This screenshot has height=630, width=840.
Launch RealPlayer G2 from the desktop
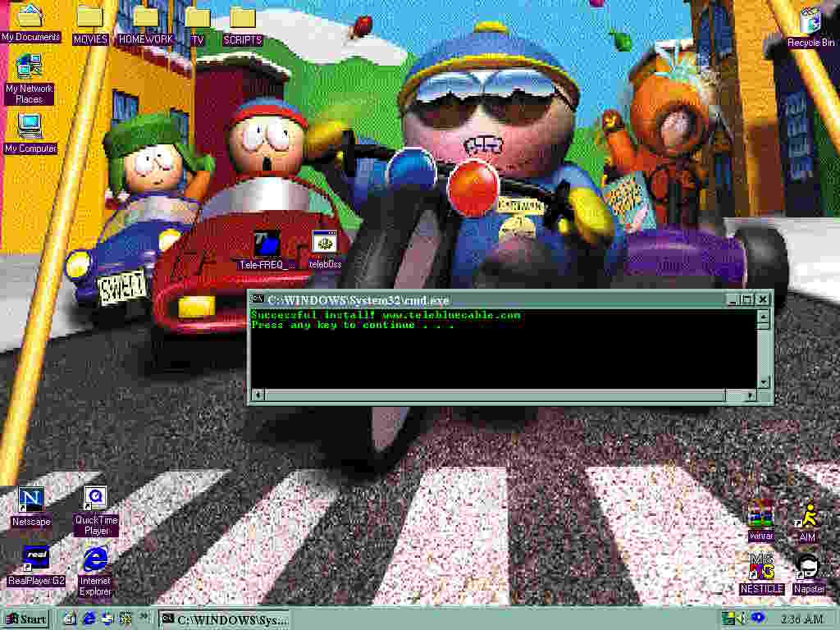35,559
